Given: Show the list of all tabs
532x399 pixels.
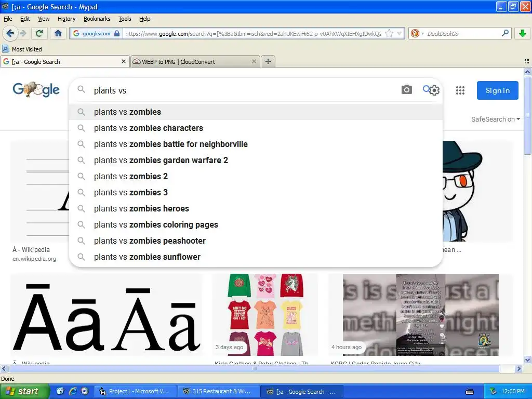Looking at the screenshot, I should coord(527,61).
